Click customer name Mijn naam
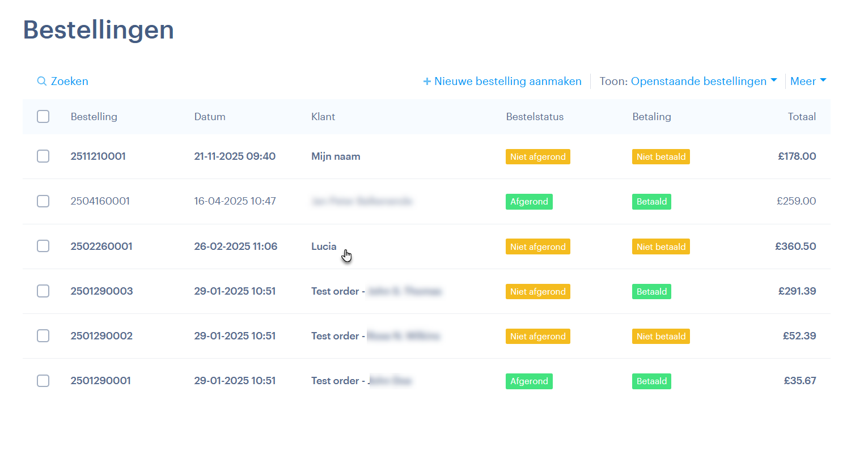Image resolution: width=868 pixels, height=455 pixels. (x=336, y=156)
